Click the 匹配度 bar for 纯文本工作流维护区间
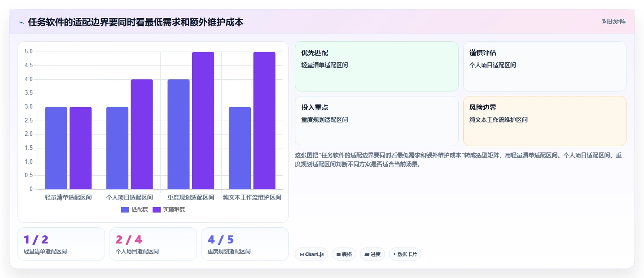644x278 pixels. (240, 148)
